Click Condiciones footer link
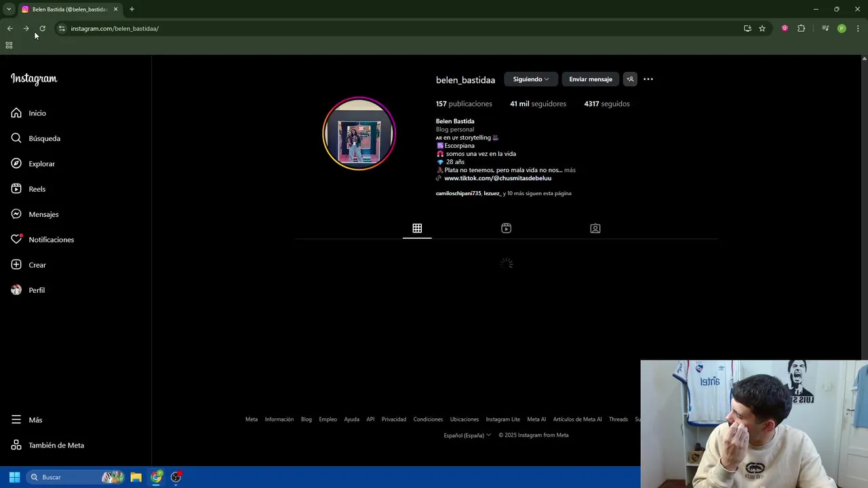The image size is (868, 488). [428, 420]
